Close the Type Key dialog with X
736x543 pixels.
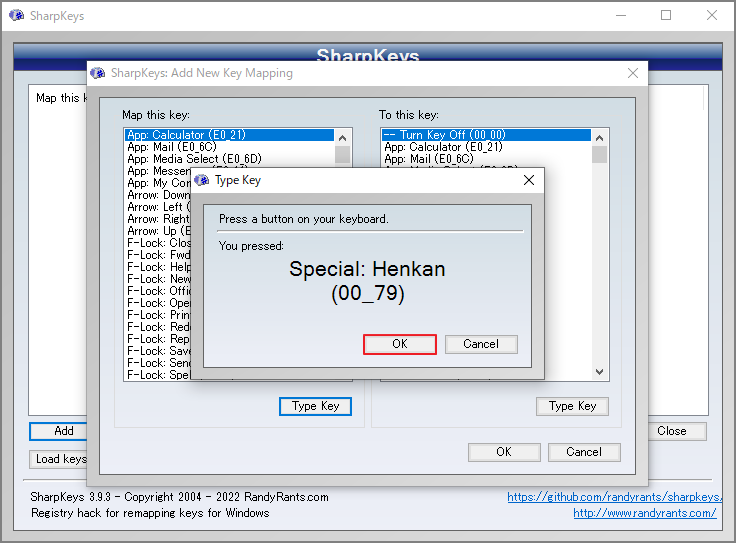pos(529,180)
